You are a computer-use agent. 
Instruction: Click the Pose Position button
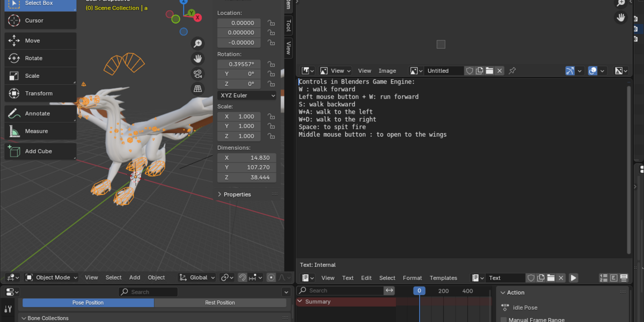pyautogui.click(x=88, y=303)
